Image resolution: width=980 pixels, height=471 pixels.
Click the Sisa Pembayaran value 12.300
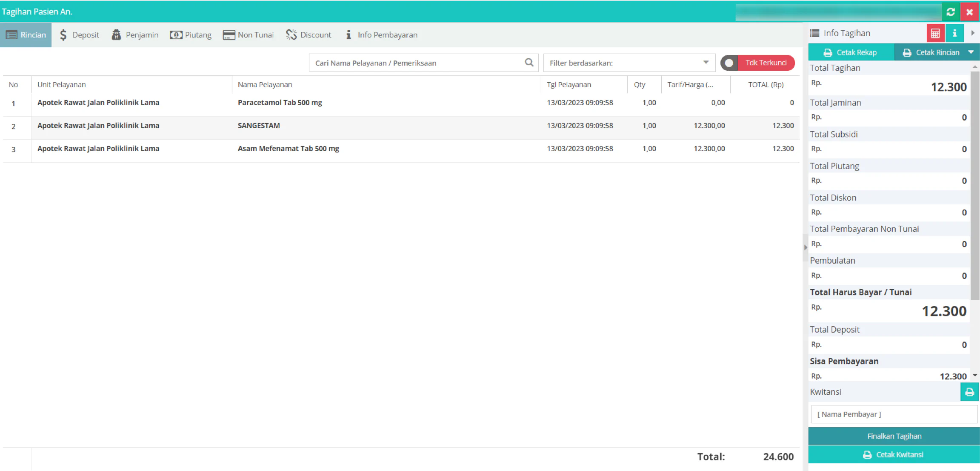tap(953, 376)
